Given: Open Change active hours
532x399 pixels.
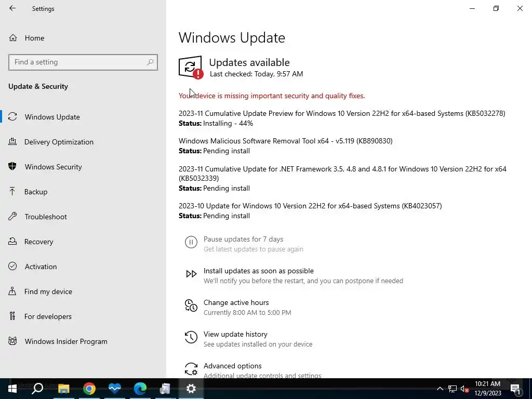Looking at the screenshot, I should click(236, 303).
